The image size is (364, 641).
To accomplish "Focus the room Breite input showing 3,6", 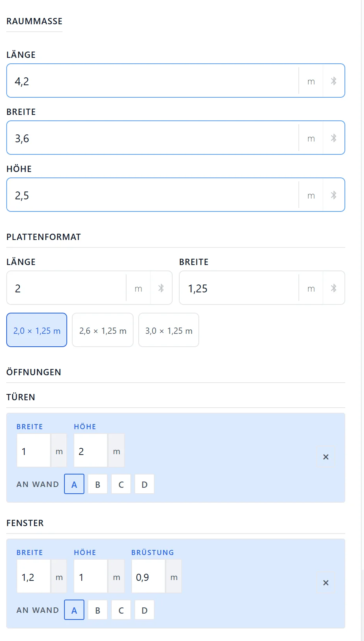I will point(153,138).
